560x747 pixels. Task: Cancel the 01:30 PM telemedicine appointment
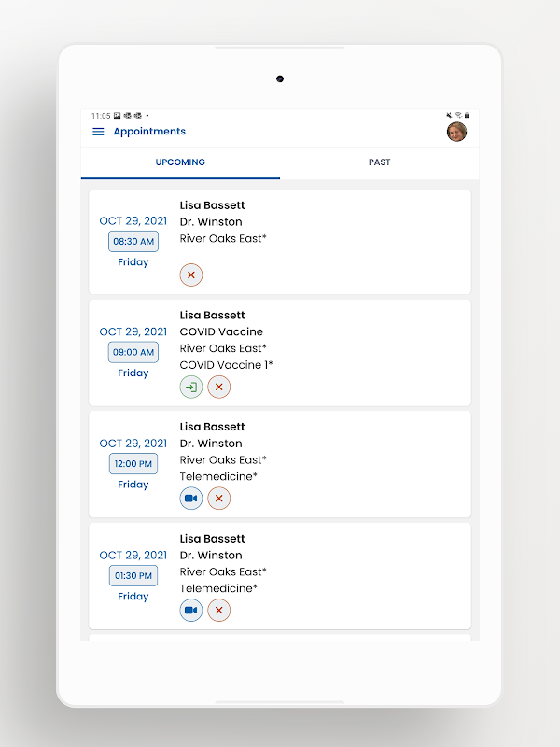pos(219,611)
